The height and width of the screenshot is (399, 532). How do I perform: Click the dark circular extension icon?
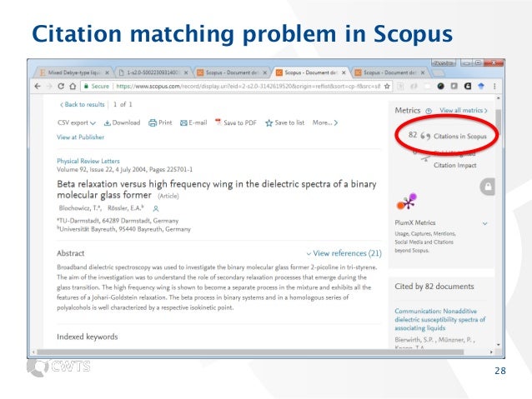(x=440, y=86)
